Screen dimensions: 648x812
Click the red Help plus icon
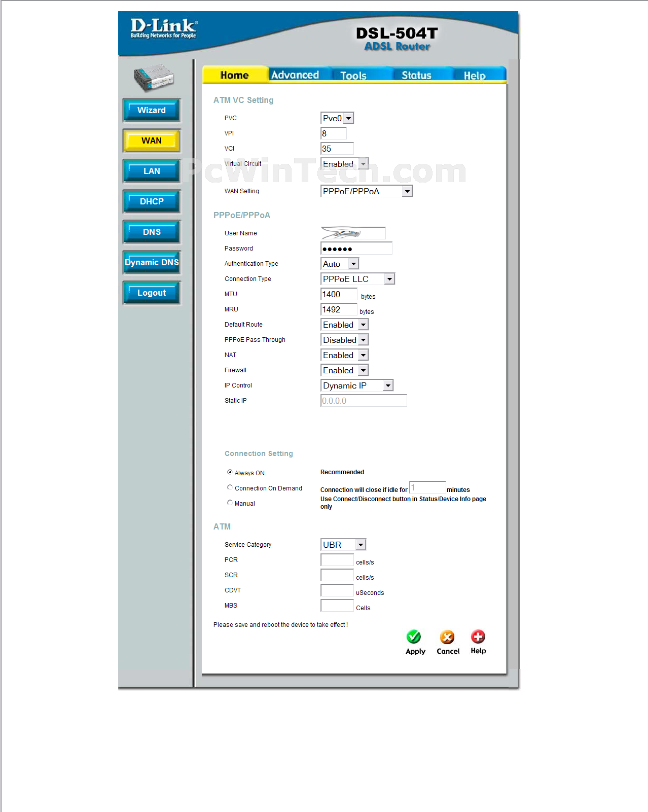click(x=478, y=636)
